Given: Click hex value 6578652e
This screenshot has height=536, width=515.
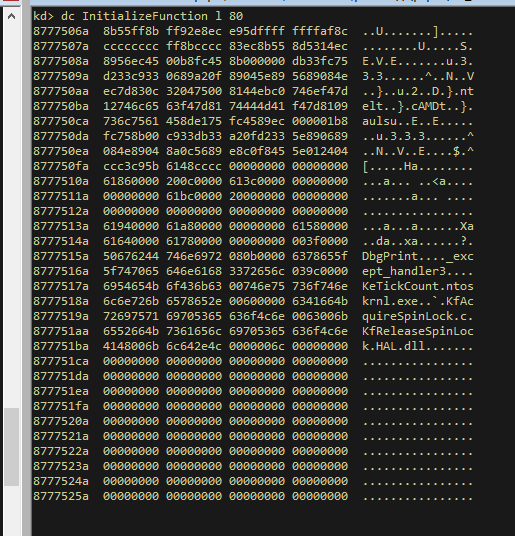Looking at the screenshot, I should click(194, 302).
